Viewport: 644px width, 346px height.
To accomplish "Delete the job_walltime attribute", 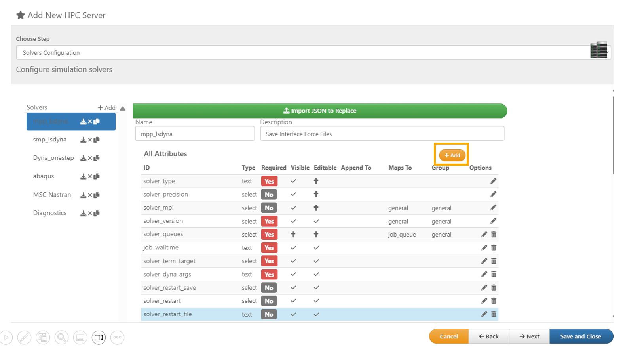I will point(494,248).
